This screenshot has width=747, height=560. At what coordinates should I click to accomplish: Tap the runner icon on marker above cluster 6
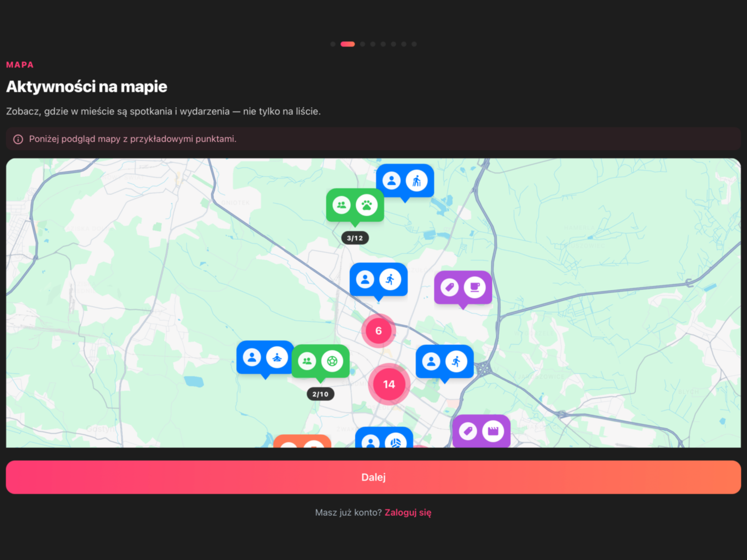pos(390,279)
